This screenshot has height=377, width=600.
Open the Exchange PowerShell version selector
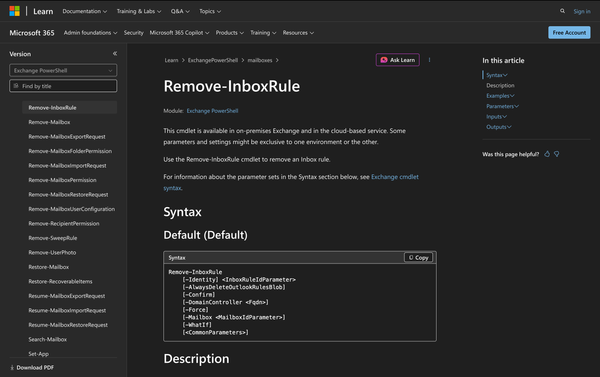63,70
